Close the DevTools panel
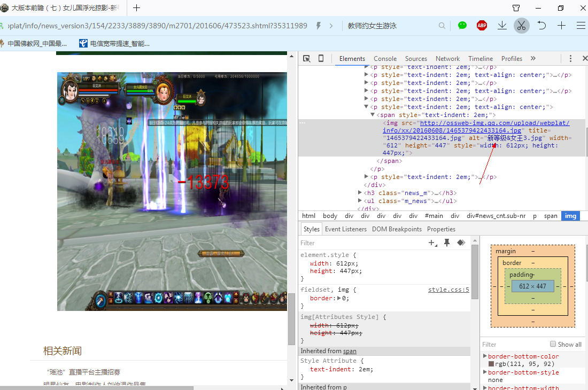Image resolution: width=588 pixels, height=390 pixels. pos(585,58)
